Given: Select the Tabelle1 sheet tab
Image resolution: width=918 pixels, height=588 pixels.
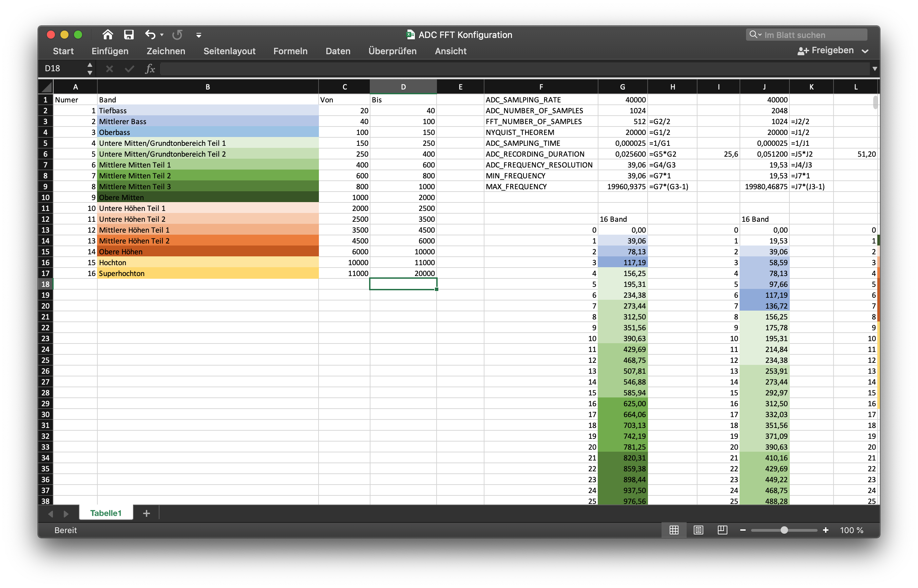Looking at the screenshot, I should pos(106,513).
